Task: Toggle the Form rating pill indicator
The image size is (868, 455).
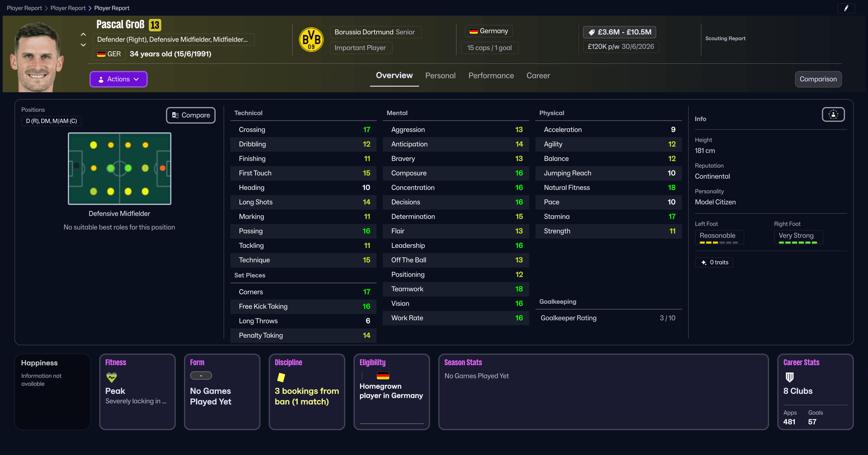Action: [x=201, y=375]
